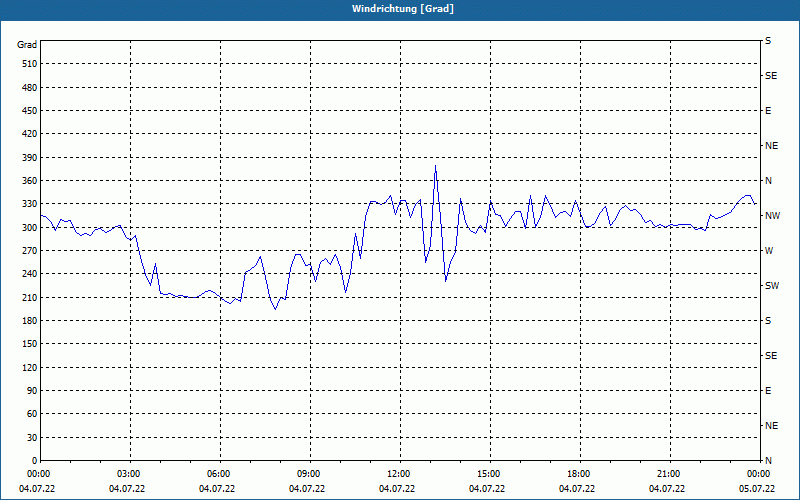
Task: Click the 18:00 time label
Action: (x=578, y=474)
